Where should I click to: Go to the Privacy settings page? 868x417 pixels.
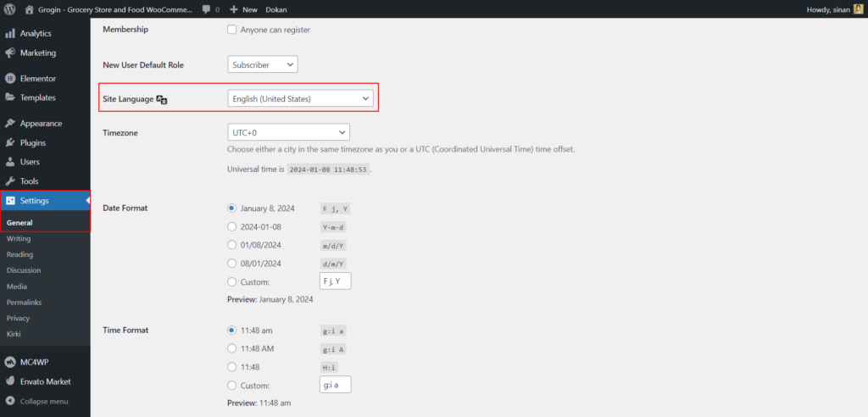[18, 319]
